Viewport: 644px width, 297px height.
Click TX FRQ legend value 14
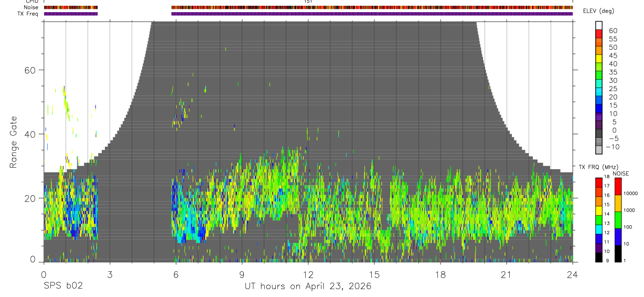coord(607,214)
